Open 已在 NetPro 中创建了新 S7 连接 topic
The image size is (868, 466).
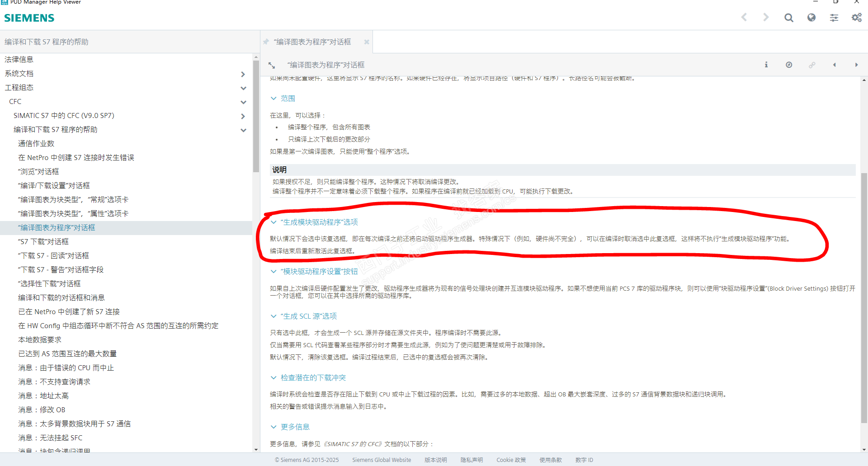coord(69,311)
